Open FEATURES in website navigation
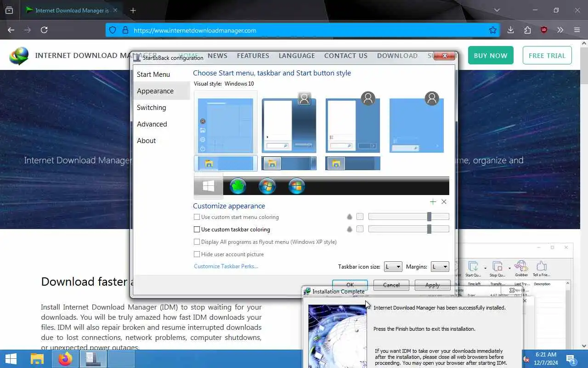Viewport: 588px width, 368px height. click(253, 56)
